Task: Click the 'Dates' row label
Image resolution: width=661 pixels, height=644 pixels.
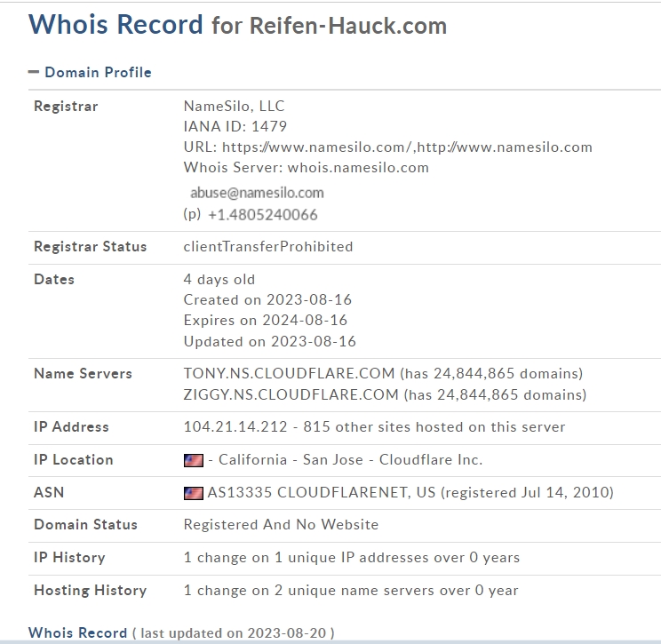Action: click(54, 280)
